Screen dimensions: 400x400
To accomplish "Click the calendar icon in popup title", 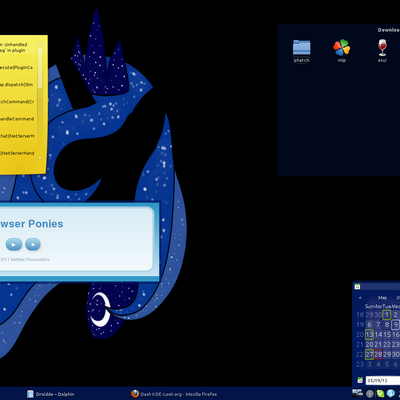I will coord(357,286).
